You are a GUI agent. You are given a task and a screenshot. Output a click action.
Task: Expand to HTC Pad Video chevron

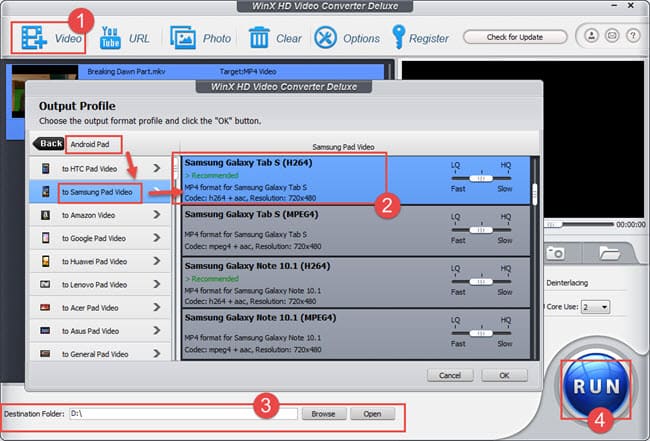[x=157, y=168]
